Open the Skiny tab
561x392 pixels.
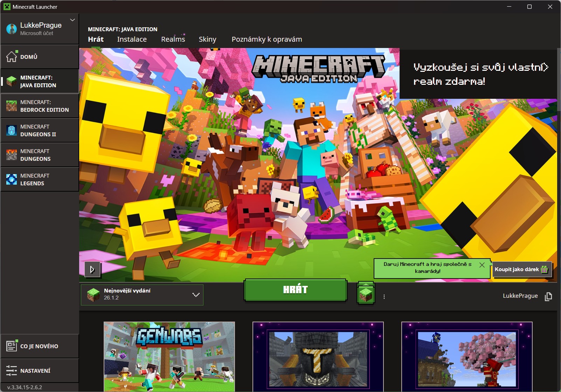(x=208, y=39)
